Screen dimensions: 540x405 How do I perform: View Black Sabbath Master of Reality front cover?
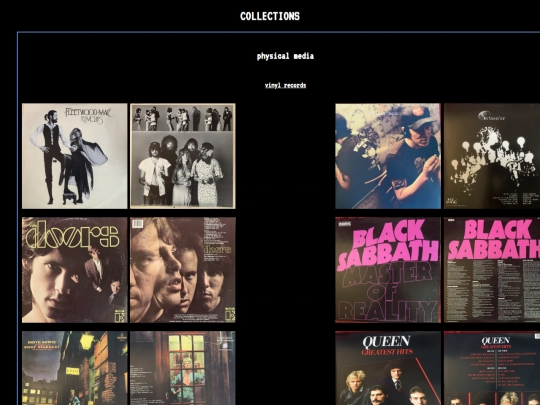[388, 270]
